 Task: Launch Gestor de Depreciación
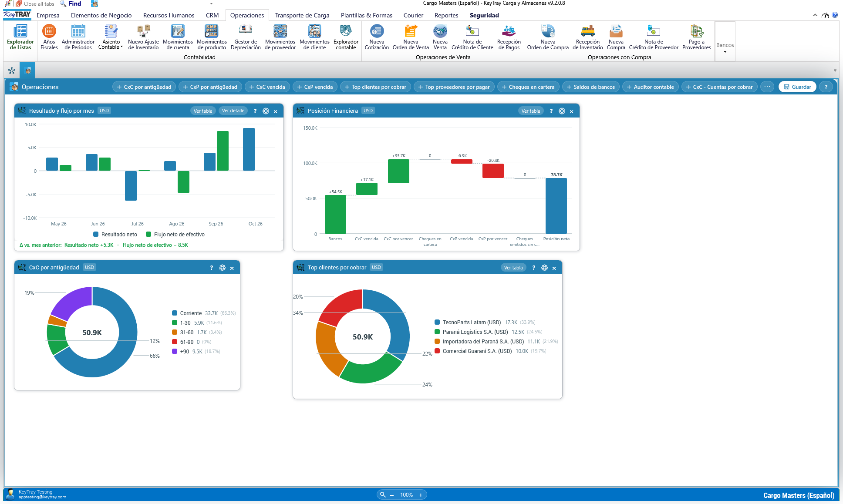[x=246, y=37]
